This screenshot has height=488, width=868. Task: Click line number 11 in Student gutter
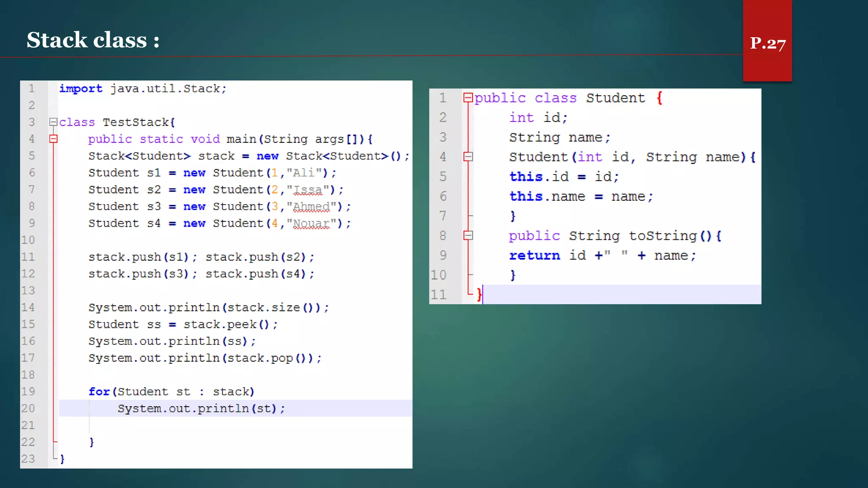pos(439,294)
